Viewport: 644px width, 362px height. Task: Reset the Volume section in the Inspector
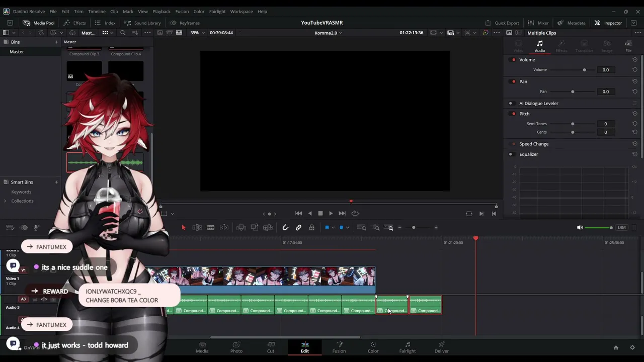(635, 60)
